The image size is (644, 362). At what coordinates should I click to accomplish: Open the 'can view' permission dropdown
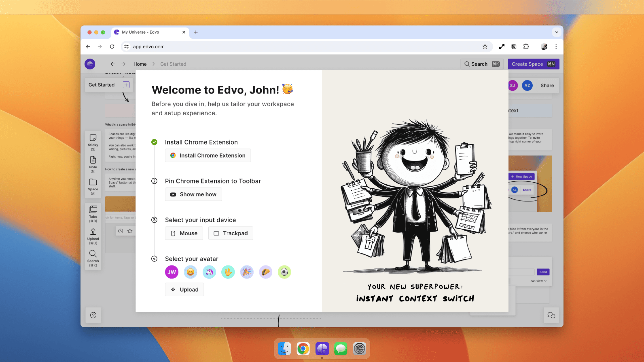pyautogui.click(x=538, y=281)
